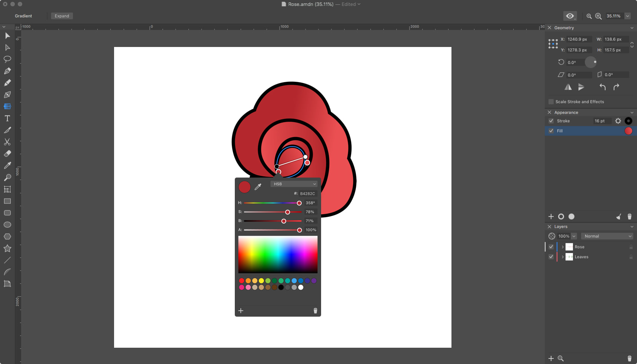Select the Pen tool
The image size is (637, 364).
point(7,71)
